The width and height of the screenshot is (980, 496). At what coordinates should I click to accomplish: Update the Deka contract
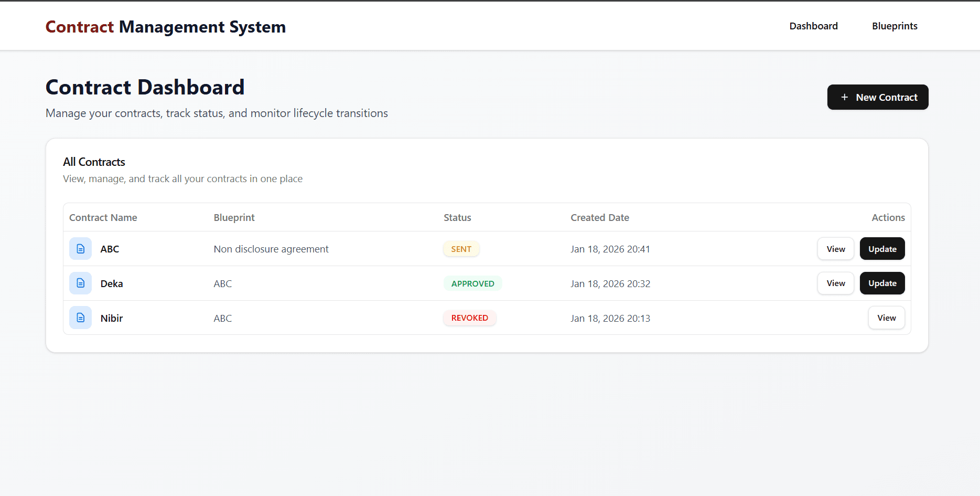click(x=882, y=283)
